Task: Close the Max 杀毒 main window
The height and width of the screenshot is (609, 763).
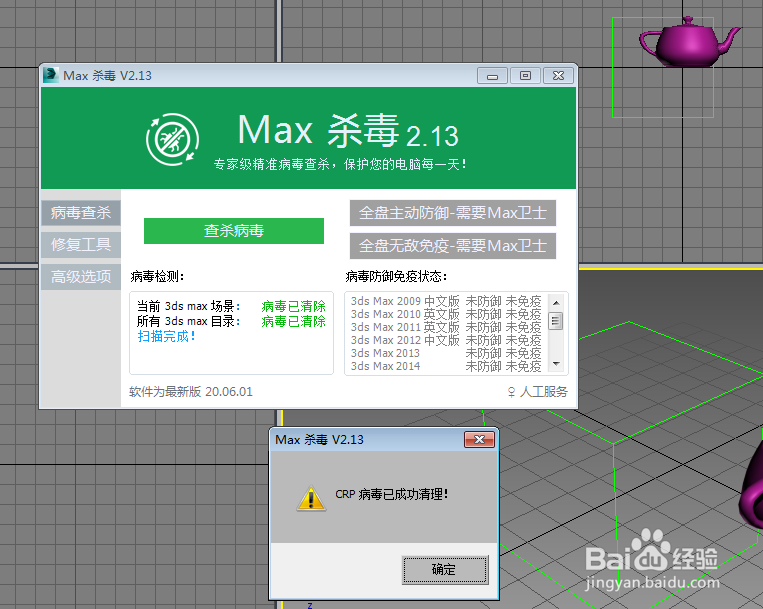Action: pyautogui.click(x=559, y=76)
